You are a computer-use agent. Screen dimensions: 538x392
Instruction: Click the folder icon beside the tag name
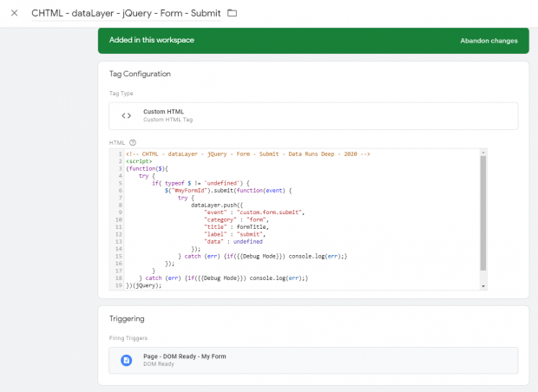pos(232,13)
